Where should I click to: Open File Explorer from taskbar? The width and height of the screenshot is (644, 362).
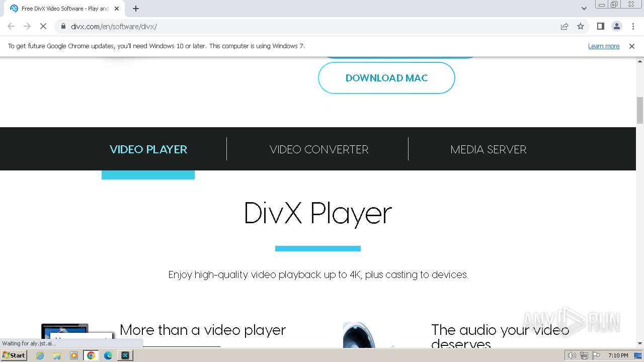57,355
